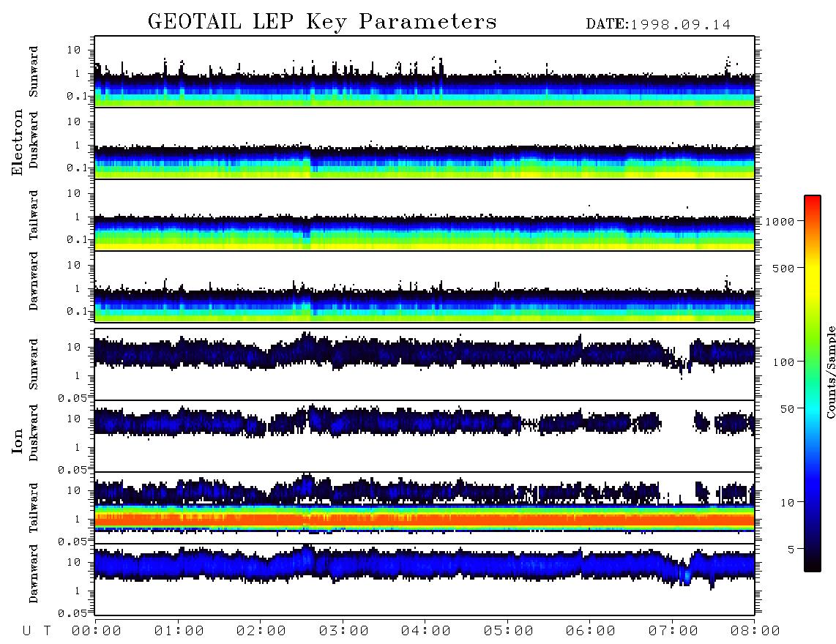Image resolution: width=836 pixels, height=644 pixels.
Task: Select the '100' color bar tick label
Action: 784,362
